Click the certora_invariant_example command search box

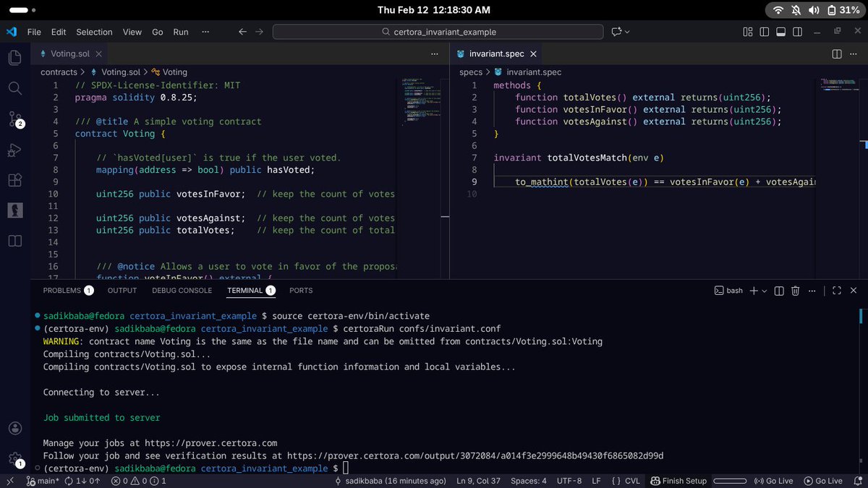point(438,32)
